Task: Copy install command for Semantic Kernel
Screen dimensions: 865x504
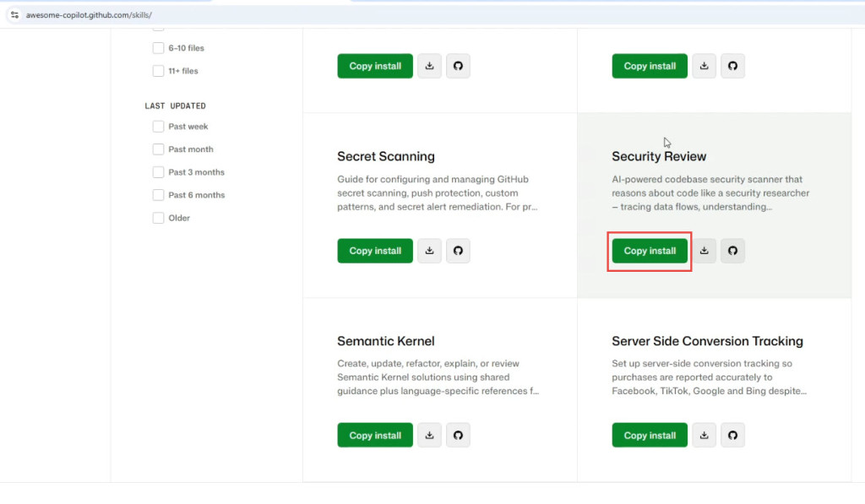Action: (375, 435)
